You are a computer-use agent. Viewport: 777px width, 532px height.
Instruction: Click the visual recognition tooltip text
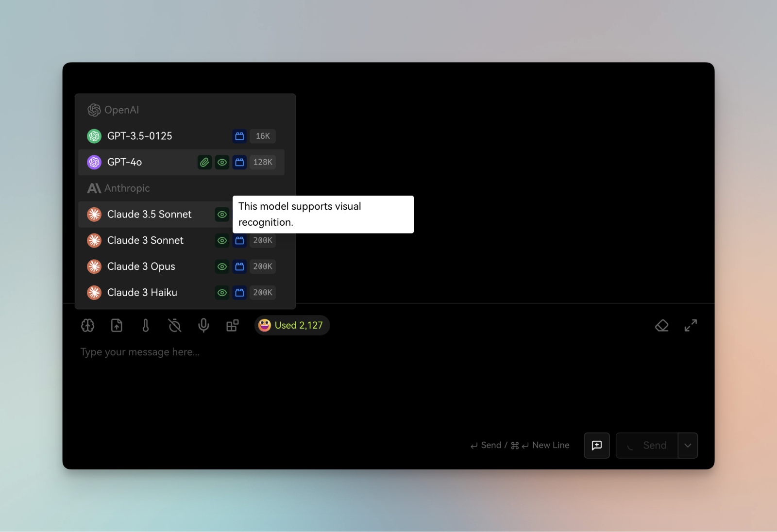(x=300, y=214)
